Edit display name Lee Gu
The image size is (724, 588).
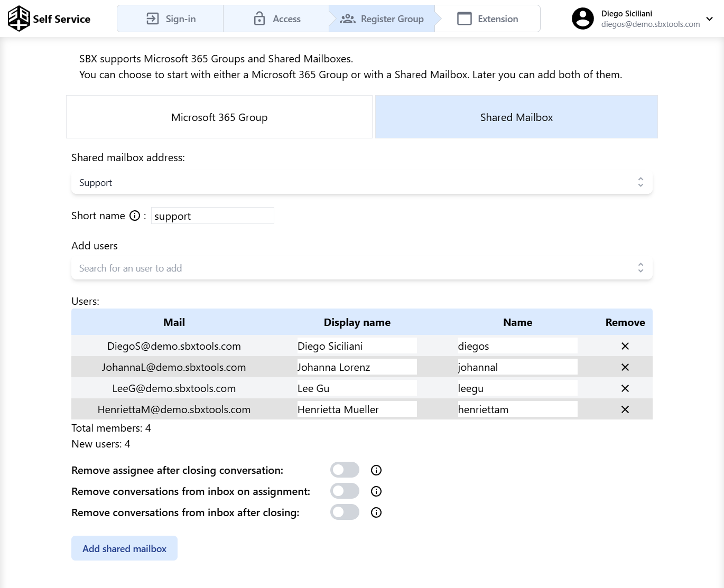357,388
